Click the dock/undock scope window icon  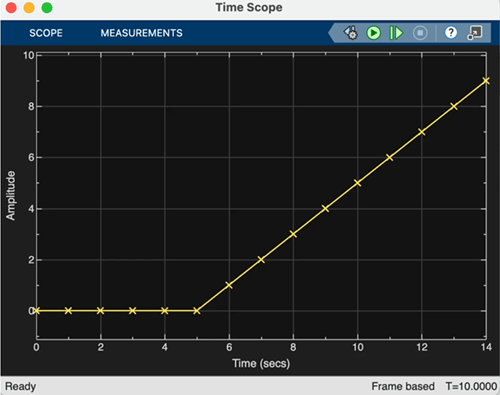pyautogui.click(x=475, y=33)
